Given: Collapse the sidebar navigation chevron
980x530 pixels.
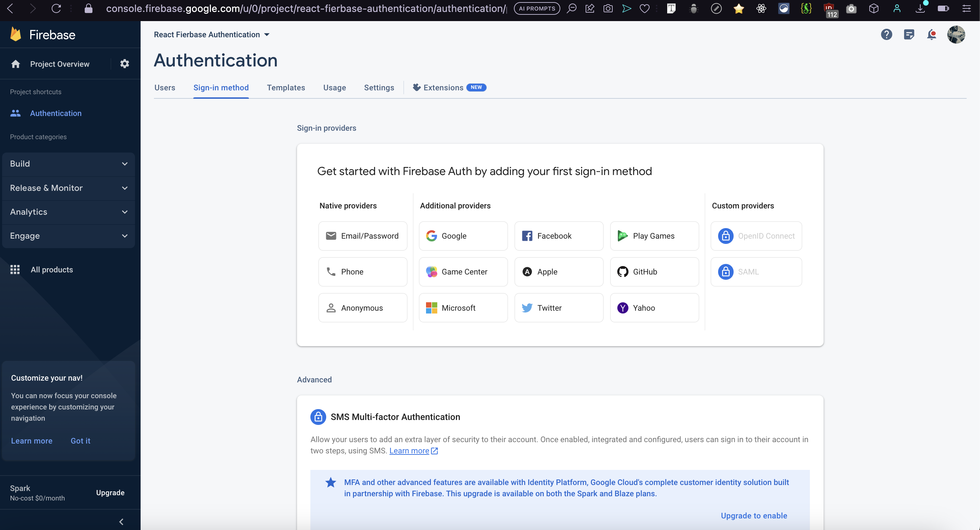Looking at the screenshot, I should pos(121,522).
